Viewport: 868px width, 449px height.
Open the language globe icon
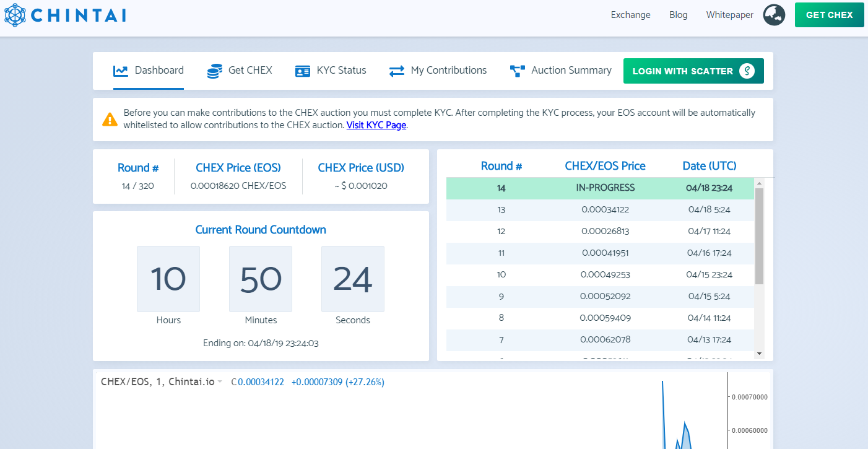774,15
